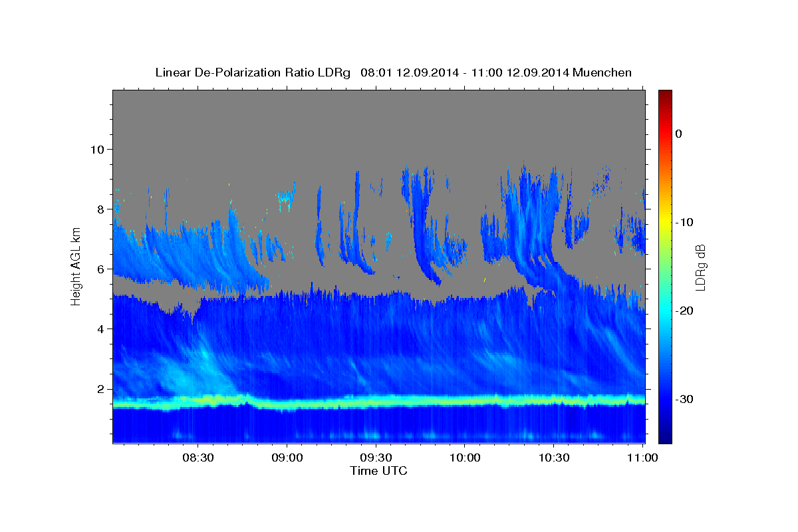
Task: Click the colorbar value 0
Action: (x=678, y=134)
